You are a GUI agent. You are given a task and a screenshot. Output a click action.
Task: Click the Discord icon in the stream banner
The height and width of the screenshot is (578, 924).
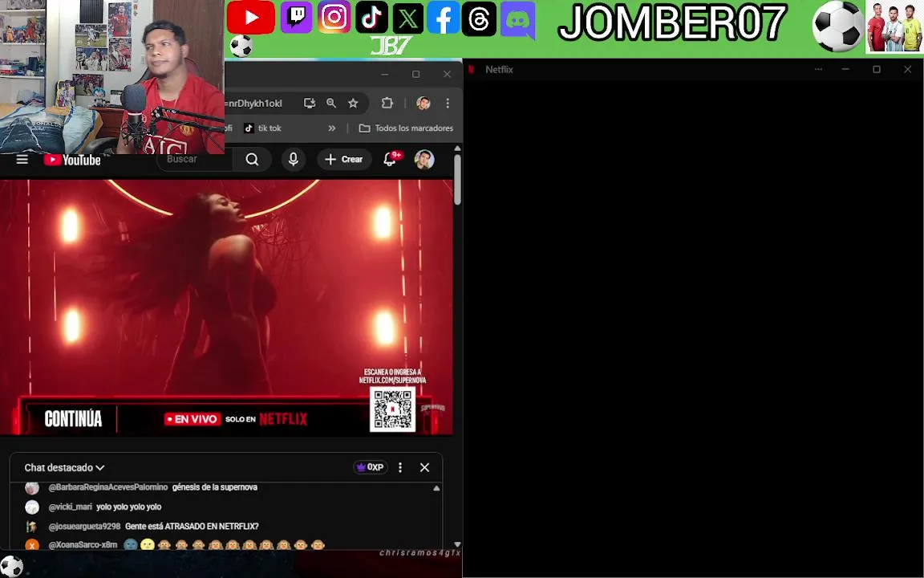pos(518,21)
